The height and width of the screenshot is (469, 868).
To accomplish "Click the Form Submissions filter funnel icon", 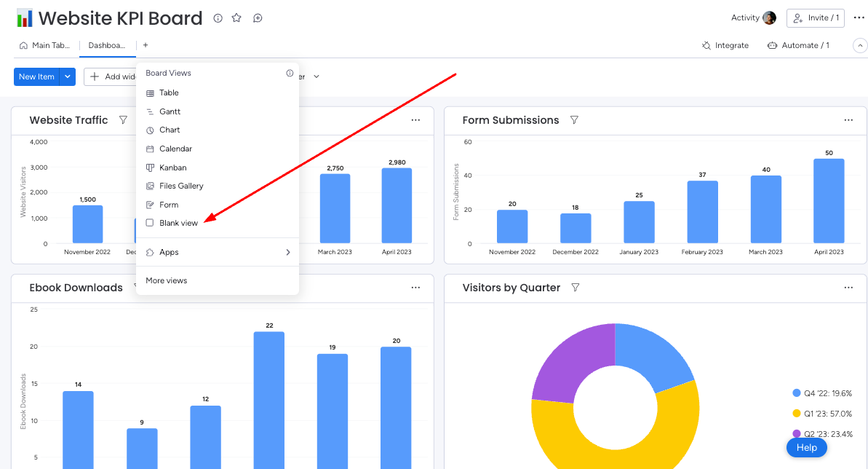I will click(x=574, y=119).
